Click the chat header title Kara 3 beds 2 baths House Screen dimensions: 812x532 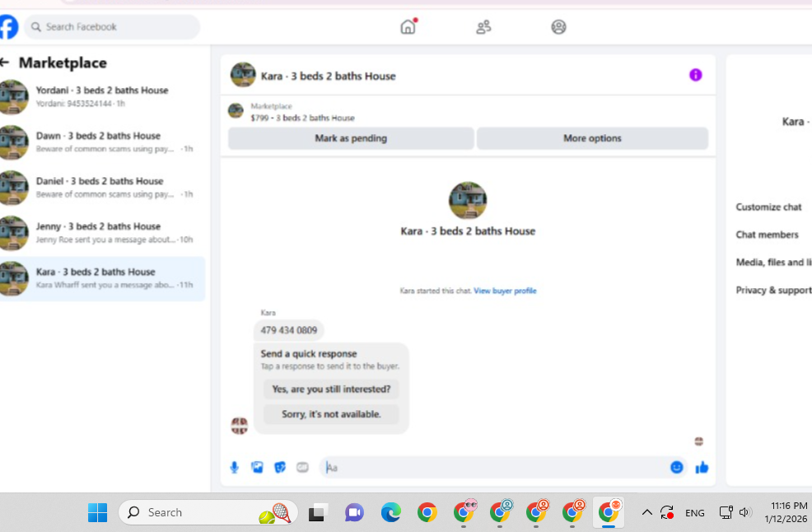[x=328, y=76]
